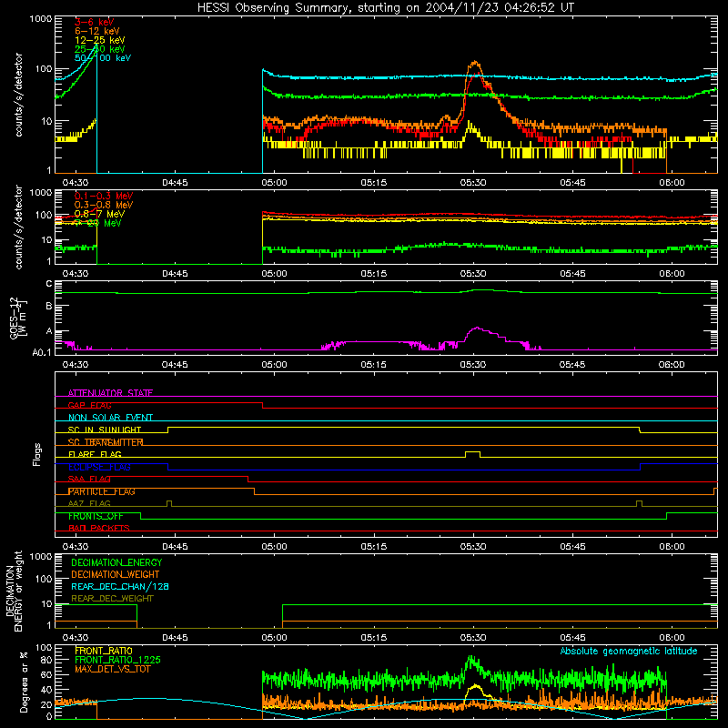
Task: Click the GOES-12 magenta flare bump
Action: [x=477, y=329]
